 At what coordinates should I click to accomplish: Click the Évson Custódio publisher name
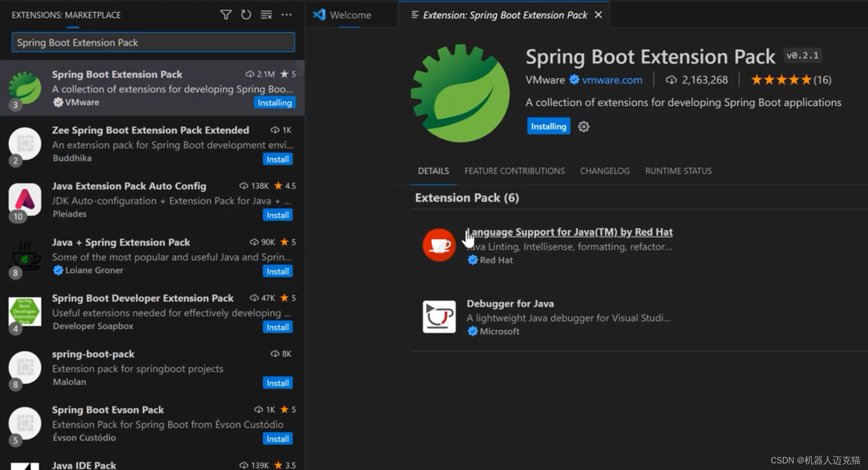[x=84, y=438]
